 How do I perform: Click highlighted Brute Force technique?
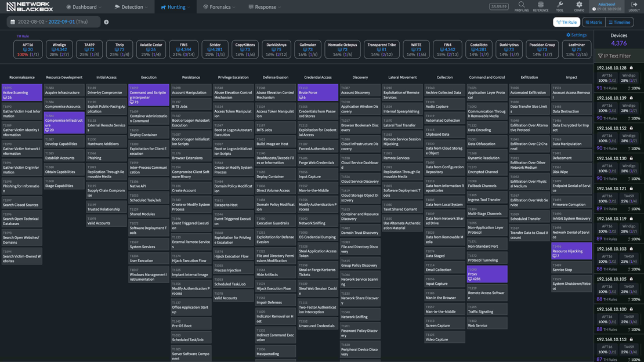(x=318, y=92)
